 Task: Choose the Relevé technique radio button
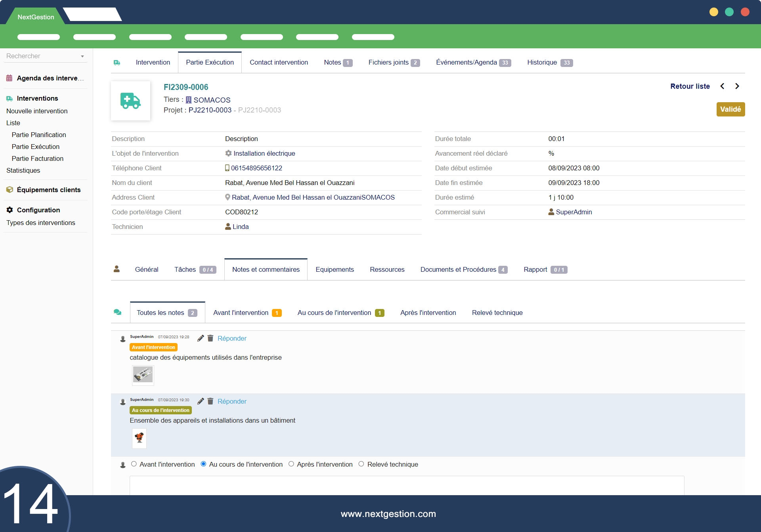361,464
